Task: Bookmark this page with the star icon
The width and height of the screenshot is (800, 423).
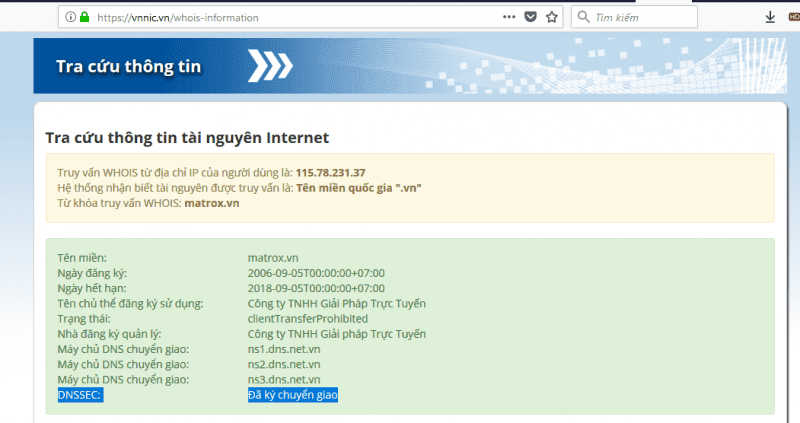Action: point(551,17)
